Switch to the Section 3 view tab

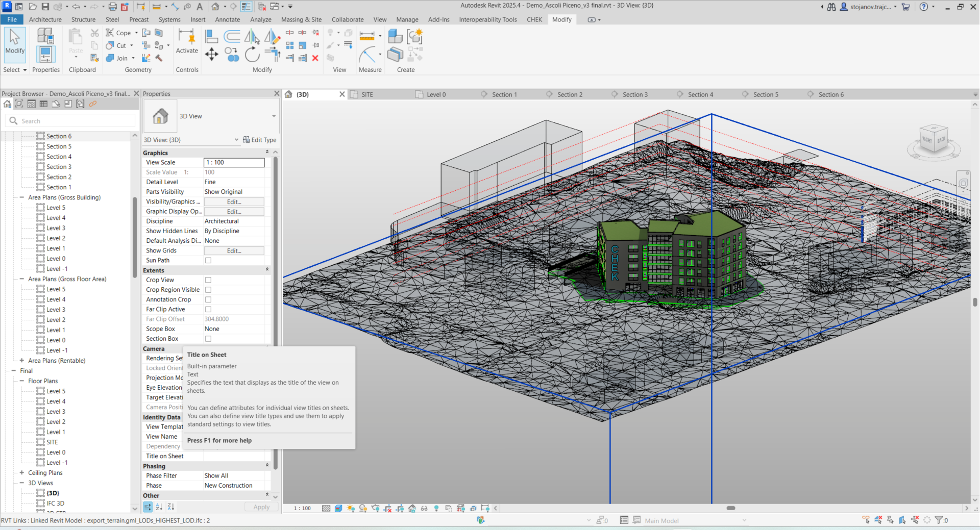(x=634, y=94)
